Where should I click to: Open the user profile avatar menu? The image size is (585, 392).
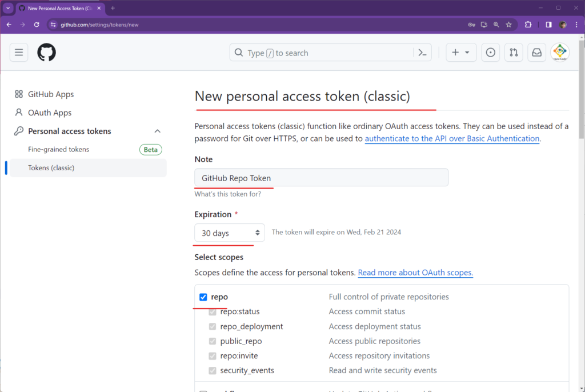pyautogui.click(x=560, y=52)
